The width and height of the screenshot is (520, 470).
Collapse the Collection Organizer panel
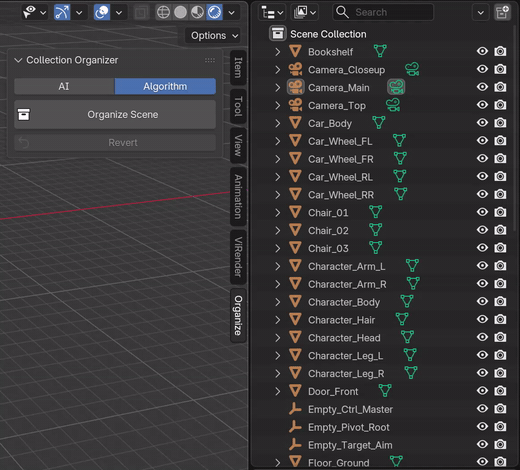pos(18,60)
